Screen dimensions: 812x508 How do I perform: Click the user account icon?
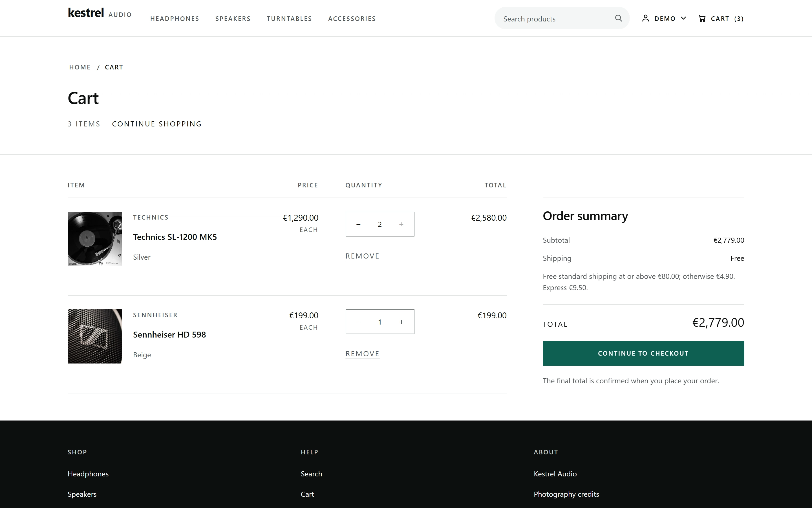pyautogui.click(x=645, y=18)
